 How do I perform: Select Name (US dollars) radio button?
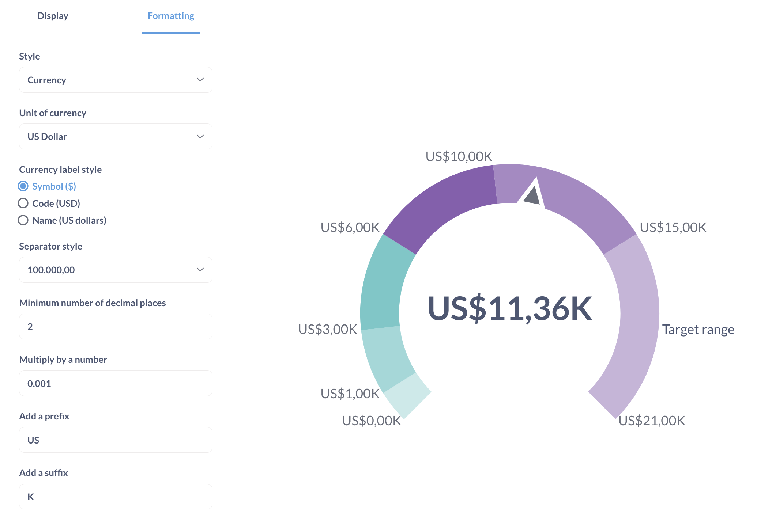[23, 220]
